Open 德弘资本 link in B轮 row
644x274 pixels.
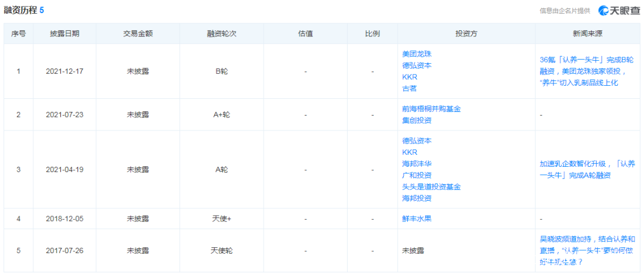[417, 65]
